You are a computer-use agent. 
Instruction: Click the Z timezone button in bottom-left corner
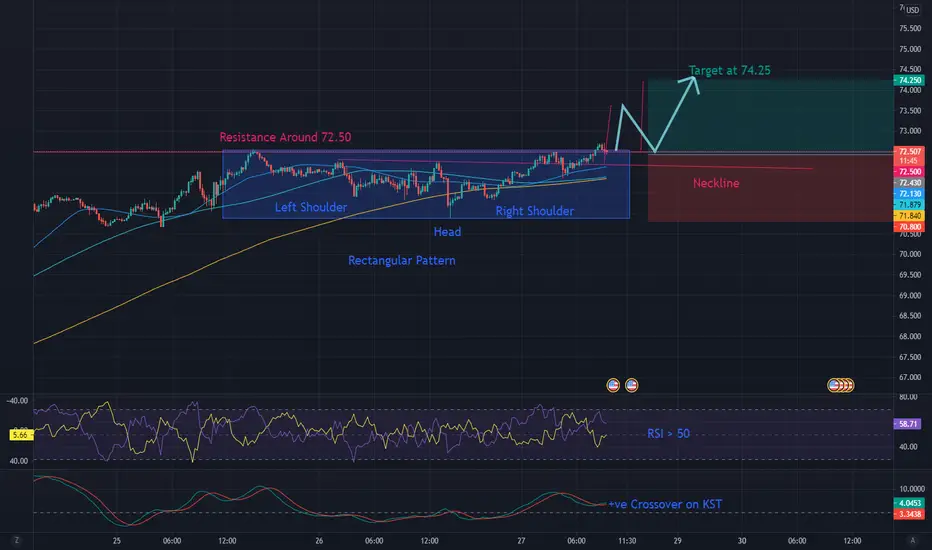tap(17, 540)
